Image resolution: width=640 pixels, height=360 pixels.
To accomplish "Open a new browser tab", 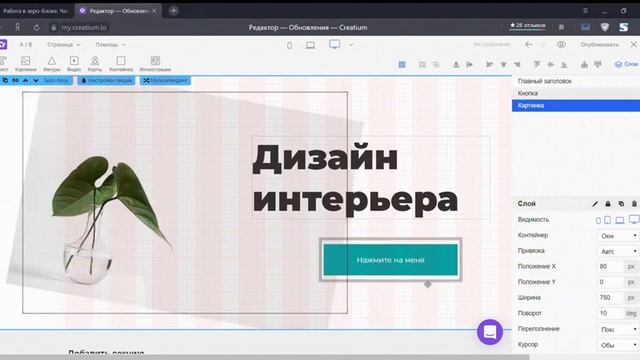I will [173, 11].
